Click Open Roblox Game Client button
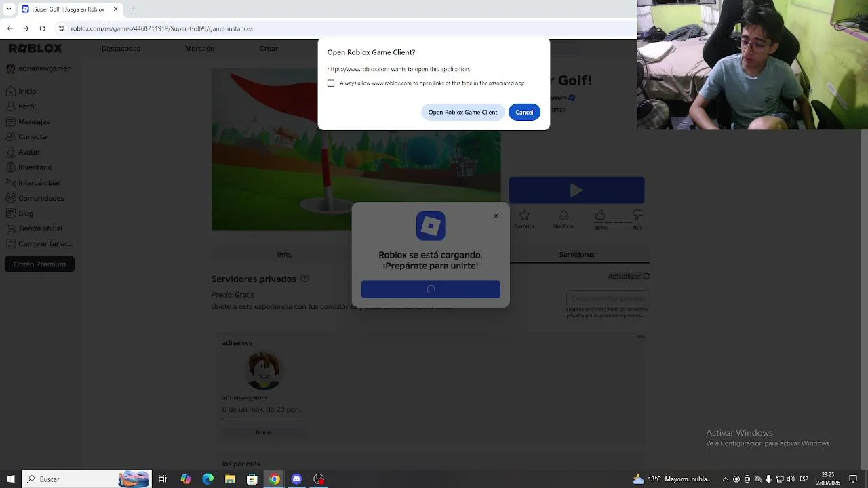 tap(462, 113)
